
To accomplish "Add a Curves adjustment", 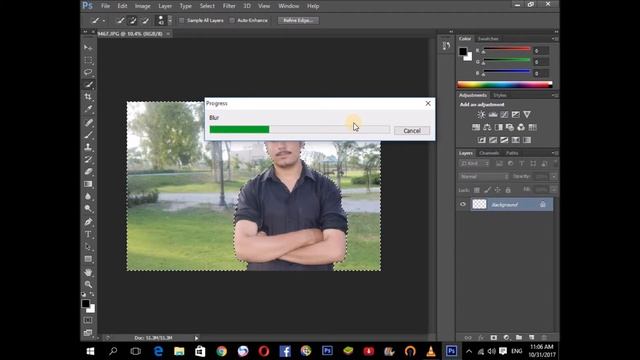I will coord(504,115).
